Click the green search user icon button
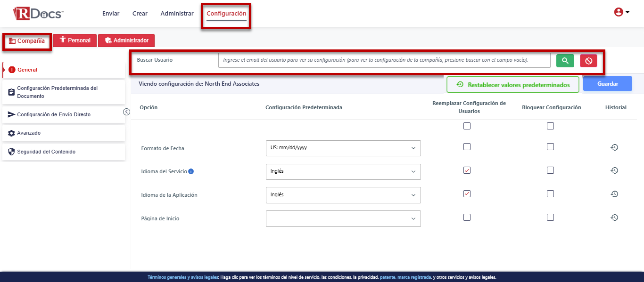Image resolution: width=644 pixels, height=282 pixels. [565, 61]
